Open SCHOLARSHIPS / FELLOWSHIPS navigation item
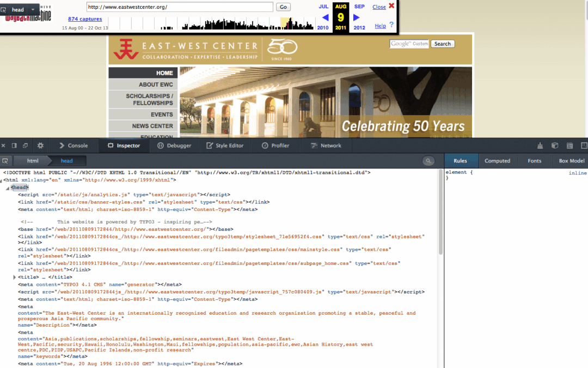Image resolution: width=588 pixels, height=368 pixels. point(143,100)
